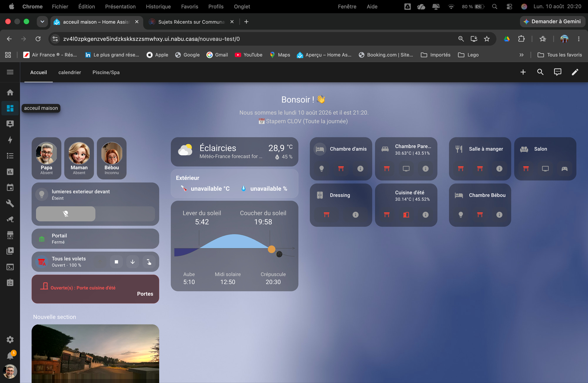This screenshot has width=588, height=383.
Task: Open the settings gear in sidebar
Action: (10, 340)
